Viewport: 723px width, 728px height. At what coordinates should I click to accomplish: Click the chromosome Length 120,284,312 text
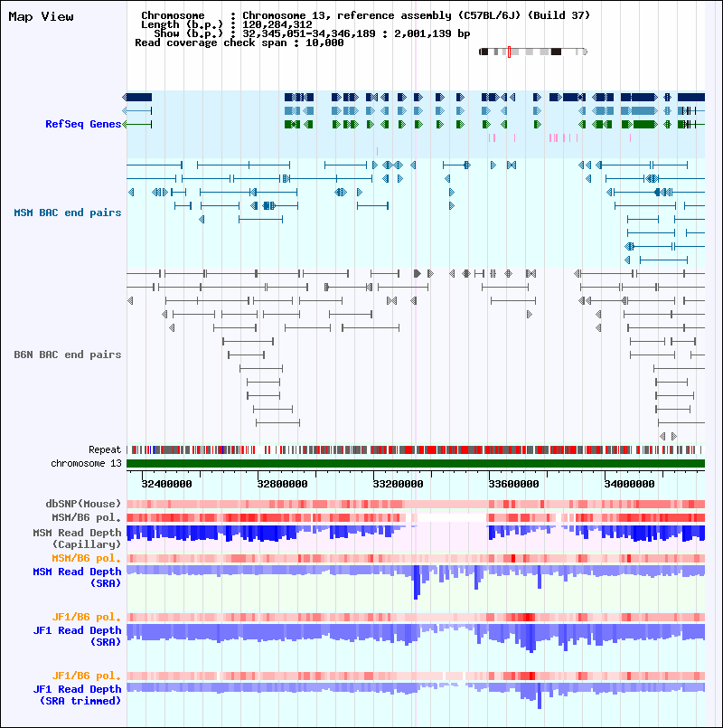tap(227, 24)
